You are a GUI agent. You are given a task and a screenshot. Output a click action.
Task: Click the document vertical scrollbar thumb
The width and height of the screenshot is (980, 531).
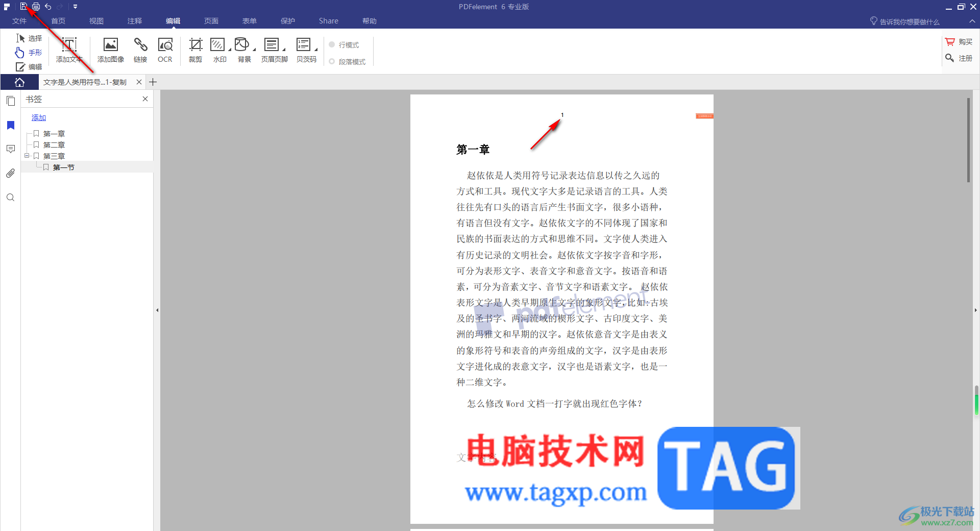pyautogui.click(x=969, y=140)
